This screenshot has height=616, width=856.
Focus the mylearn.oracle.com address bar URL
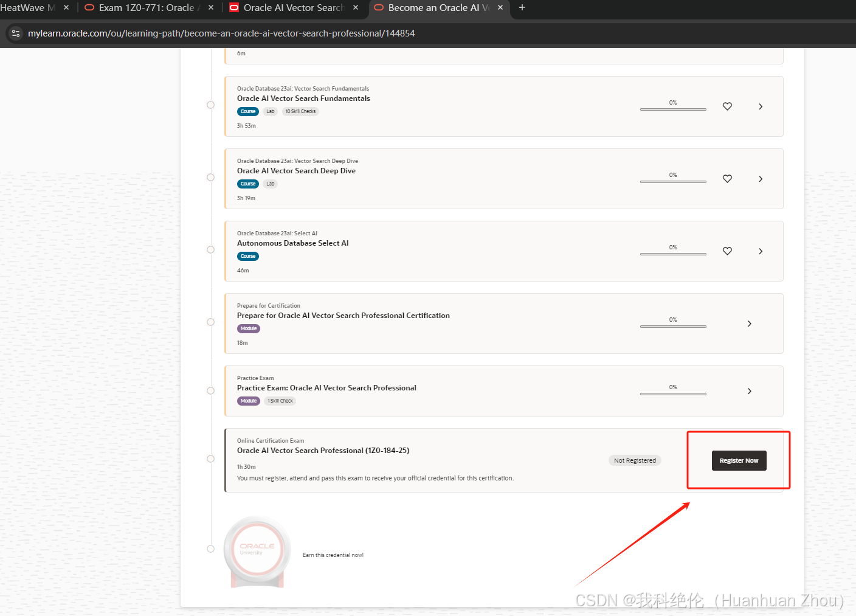coord(221,33)
